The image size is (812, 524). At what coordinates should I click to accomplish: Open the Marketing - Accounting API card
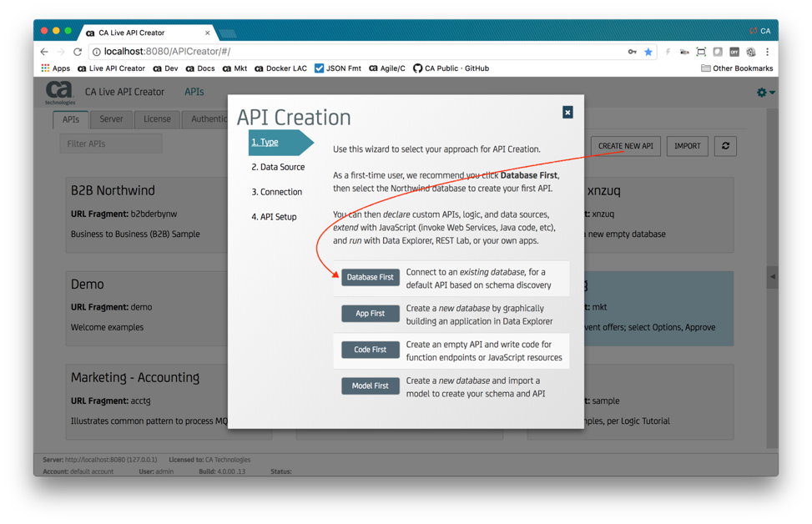click(x=148, y=402)
